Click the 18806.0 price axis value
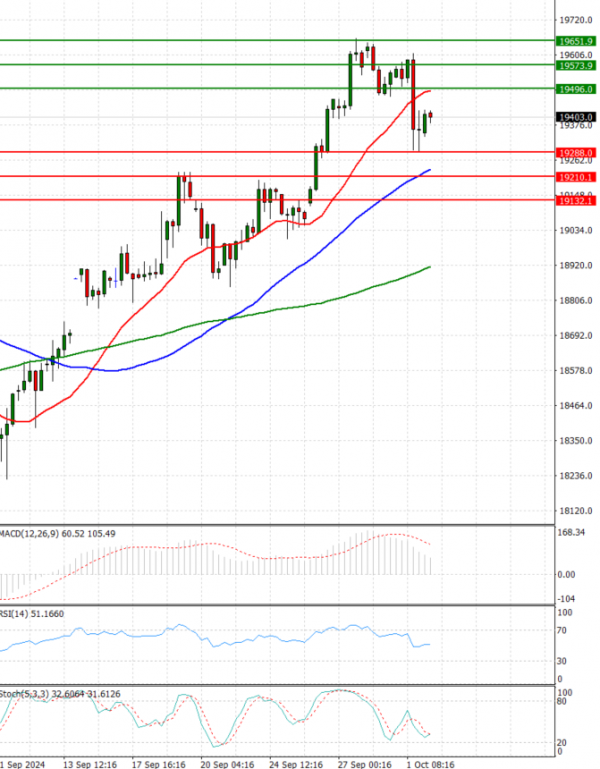 click(x=575, y=301)
